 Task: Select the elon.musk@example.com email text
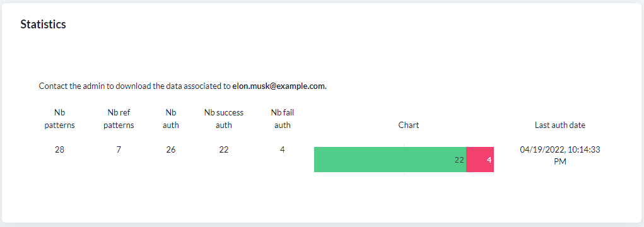click(x=279, y=86)
